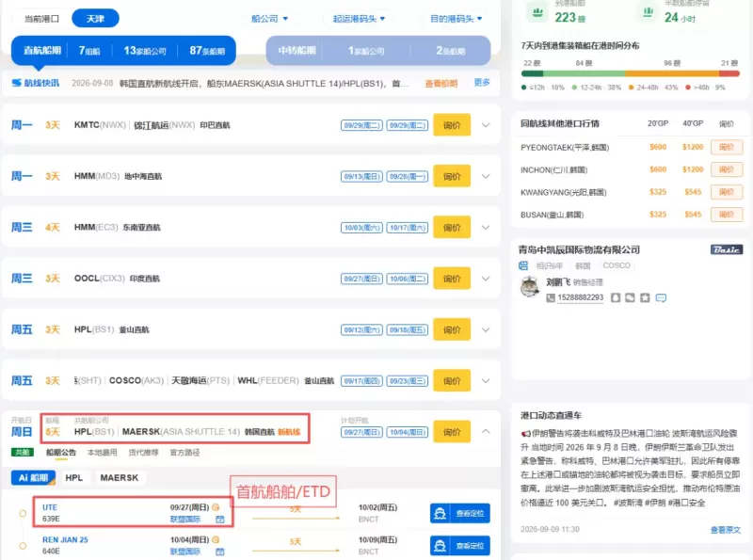Click the 询价 button for PYEONGTAEK
The width and height of the screenshot is (753, 560).
click(727, 147)
